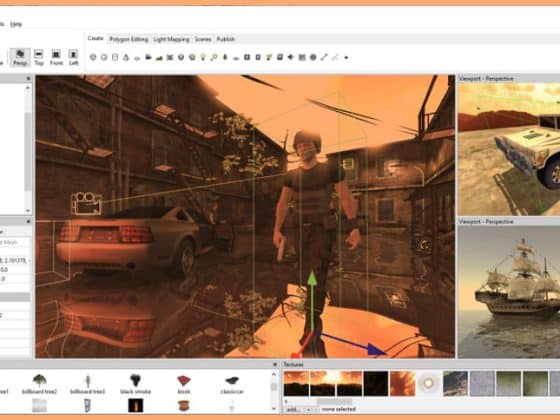This screenshot has height=420, width=560.
Task: Open the Publish tab
Action: (x=226, y=39)
